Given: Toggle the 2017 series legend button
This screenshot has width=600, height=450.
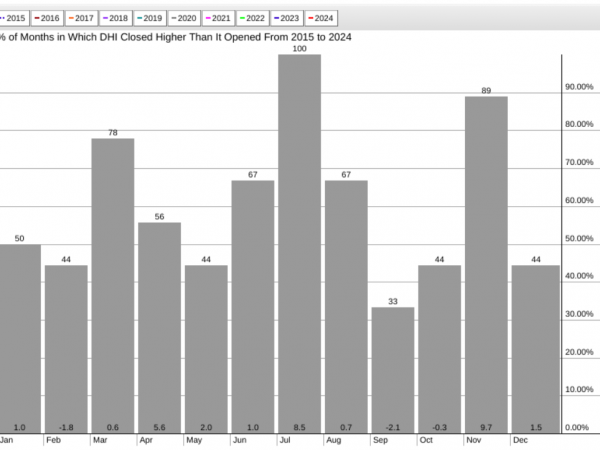Looking at the screenshot, I should [82, 18].
